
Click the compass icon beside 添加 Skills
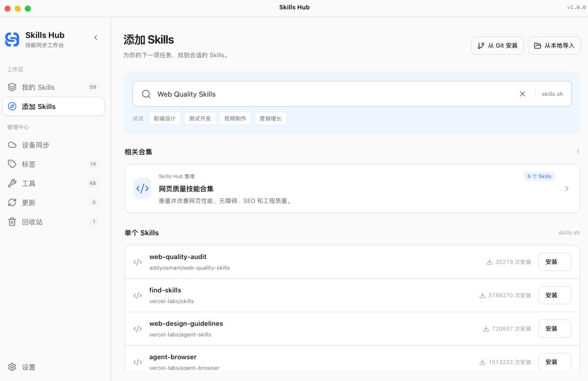point(12,107)
